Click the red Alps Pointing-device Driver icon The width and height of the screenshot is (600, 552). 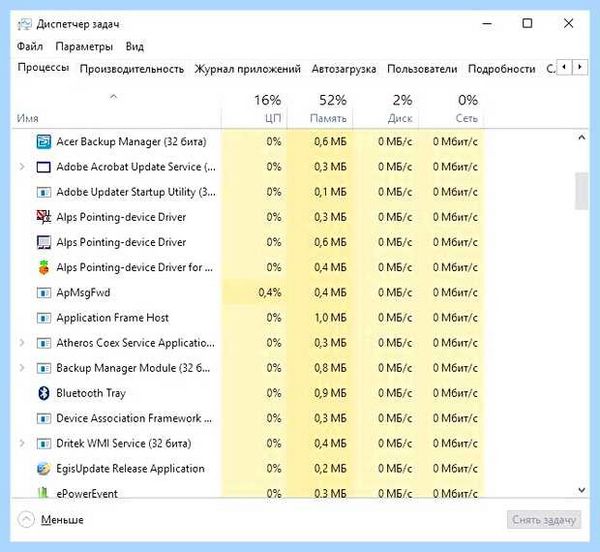(x=44, y=217)
